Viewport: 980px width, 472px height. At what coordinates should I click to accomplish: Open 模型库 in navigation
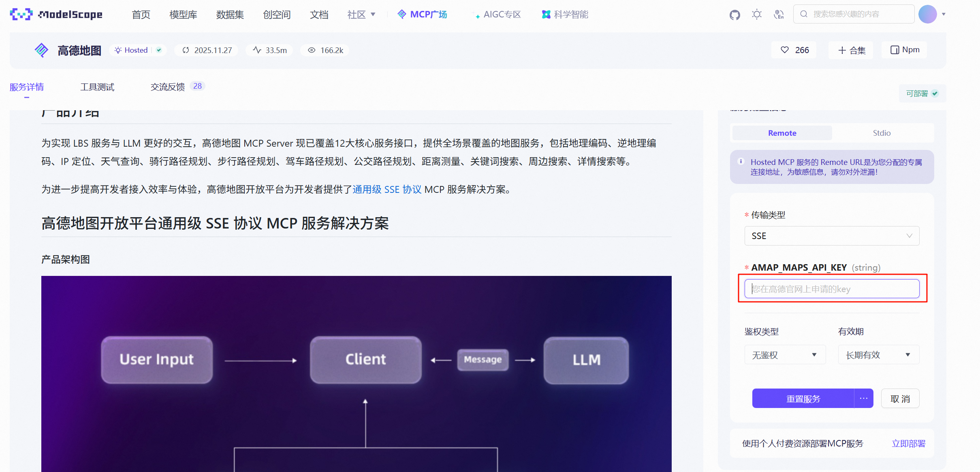click(x=183, y=15)
